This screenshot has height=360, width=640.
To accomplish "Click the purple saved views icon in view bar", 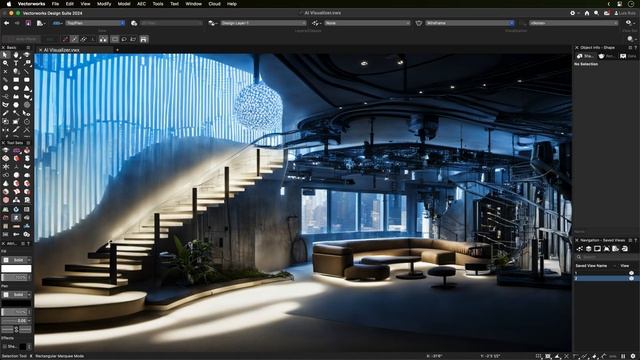I will [28, 23].
